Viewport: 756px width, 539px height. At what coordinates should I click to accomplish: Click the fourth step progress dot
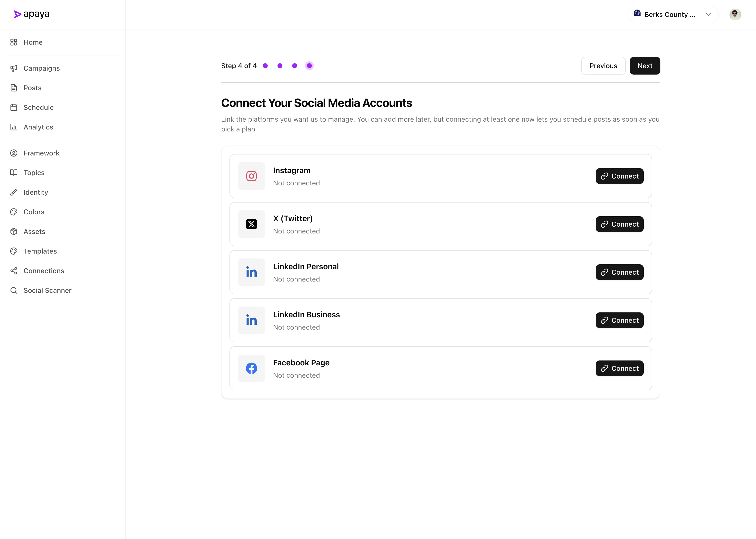point(309,65)
